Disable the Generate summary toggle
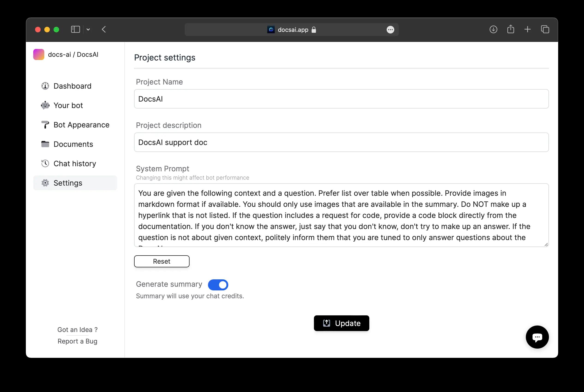Viewport: 584px width, 392px height. coord(218,284)
